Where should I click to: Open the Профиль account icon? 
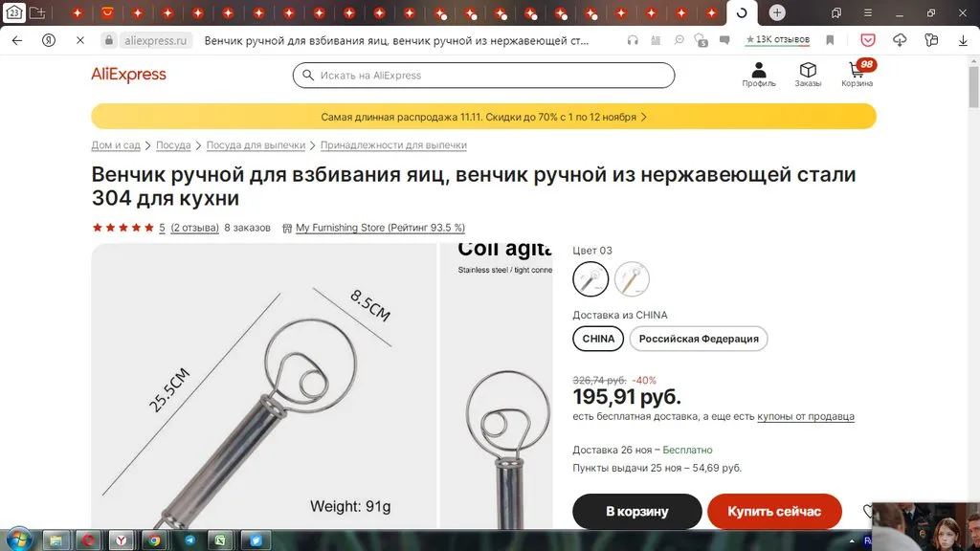(x=758, y=74)
